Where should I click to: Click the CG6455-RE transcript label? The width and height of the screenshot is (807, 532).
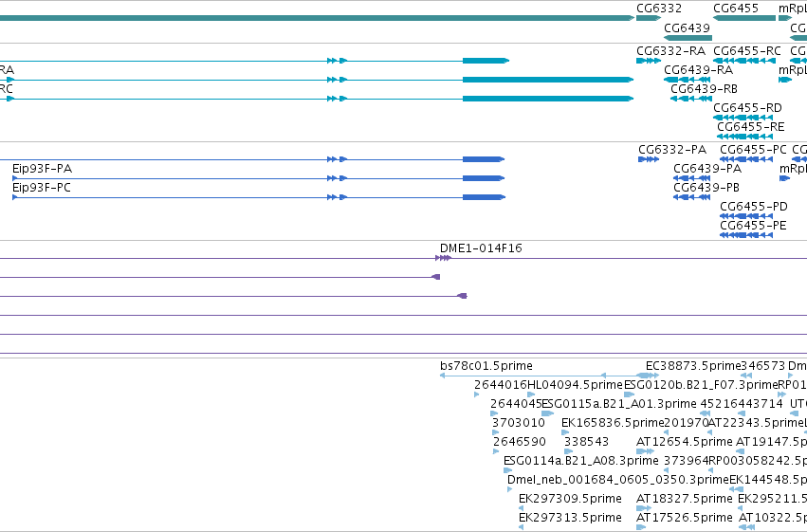[x=750, y=127]
